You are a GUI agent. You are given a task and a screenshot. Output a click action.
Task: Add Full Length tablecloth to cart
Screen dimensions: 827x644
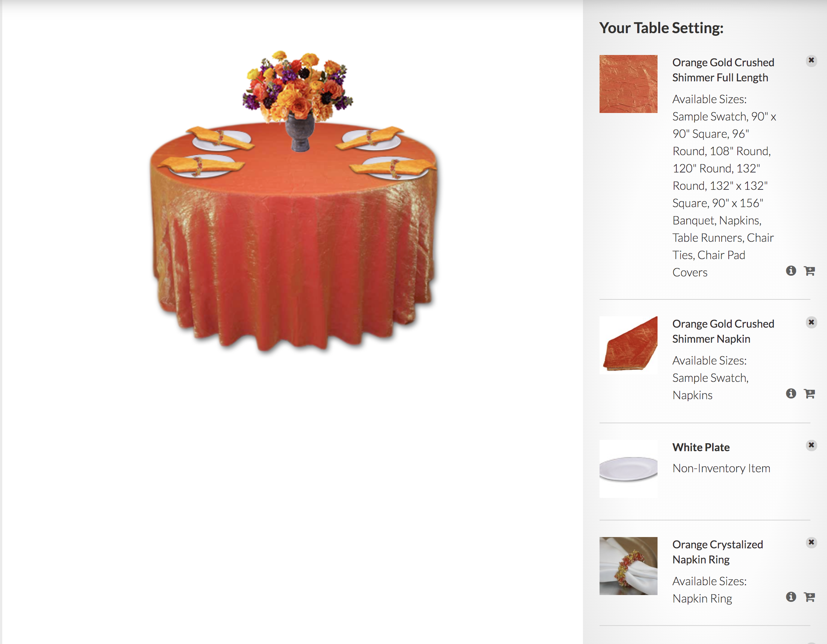point(809,271)
